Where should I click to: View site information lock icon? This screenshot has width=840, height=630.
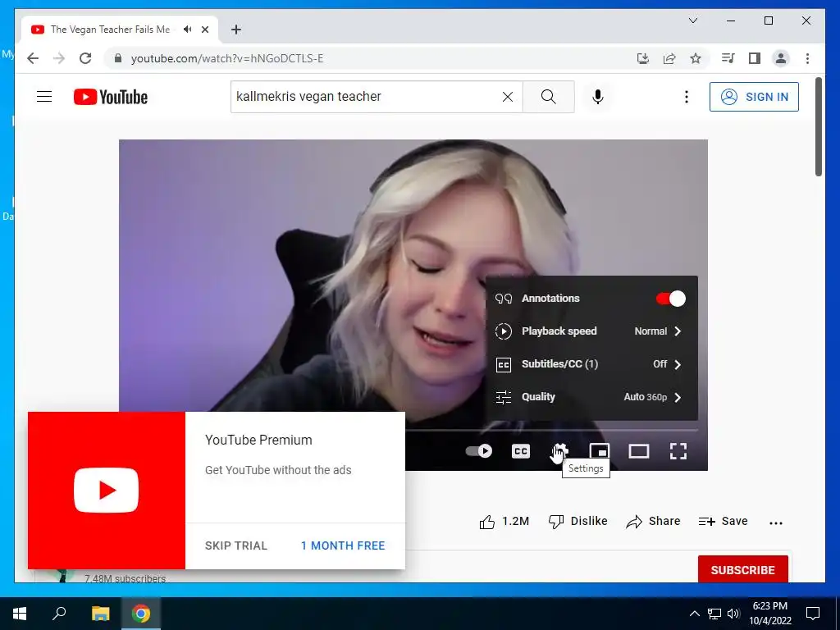[118, 58]
